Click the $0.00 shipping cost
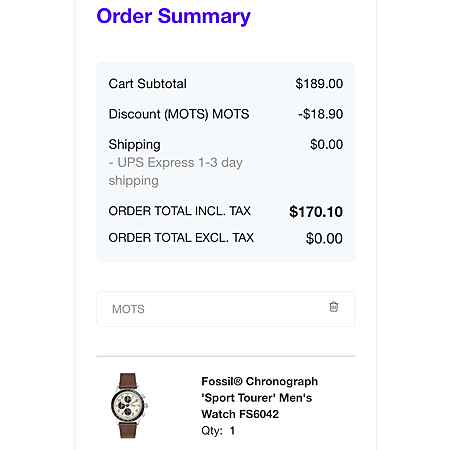This screenshot has height=450, width=450. pos(326,144)
